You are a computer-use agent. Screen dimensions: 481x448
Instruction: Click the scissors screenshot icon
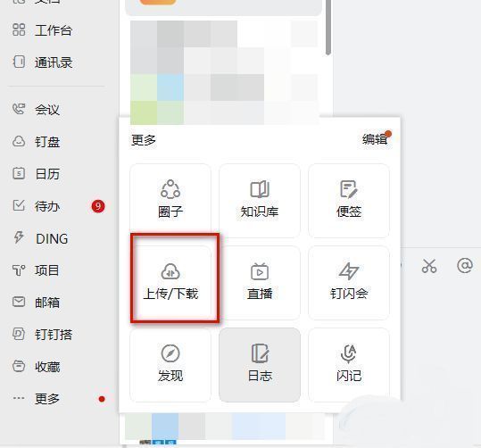coord(429,266)
